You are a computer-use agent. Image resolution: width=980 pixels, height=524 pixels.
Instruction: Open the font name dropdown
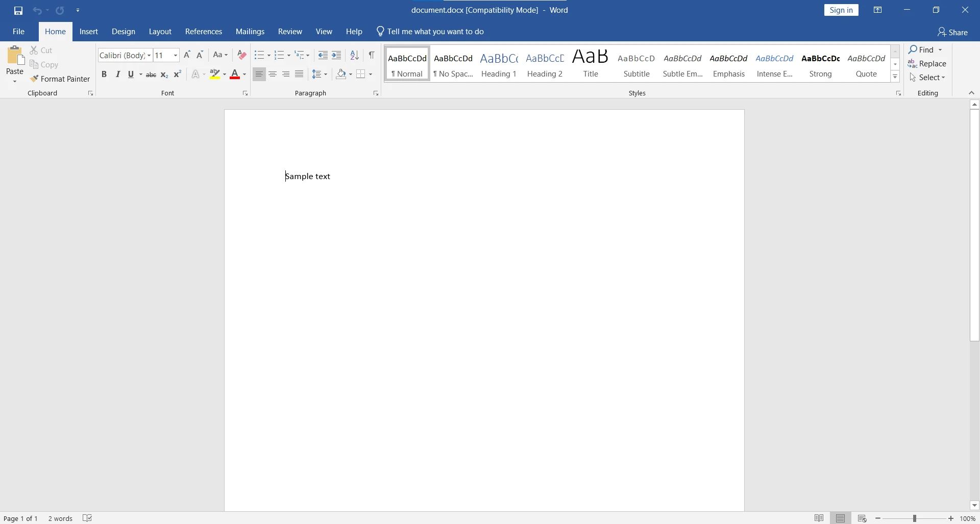(x=149, y=56)
